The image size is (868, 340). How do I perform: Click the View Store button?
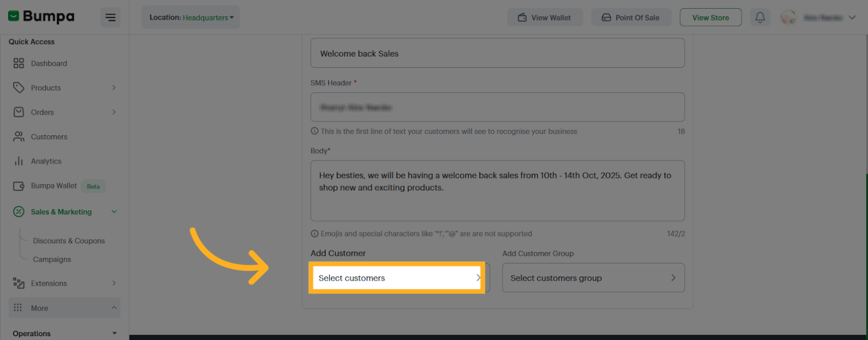pyautogui.click(x=710, y=17)
